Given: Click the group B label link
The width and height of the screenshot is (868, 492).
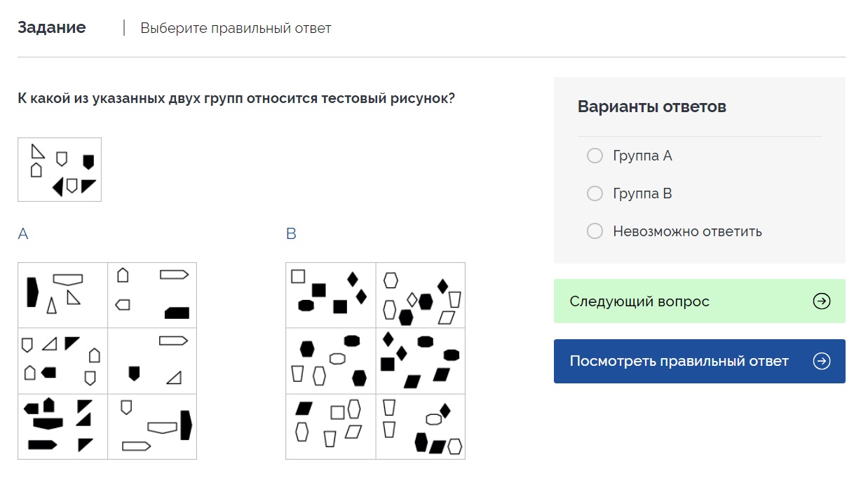Looking at the screenshot, I should click(291, 234).
